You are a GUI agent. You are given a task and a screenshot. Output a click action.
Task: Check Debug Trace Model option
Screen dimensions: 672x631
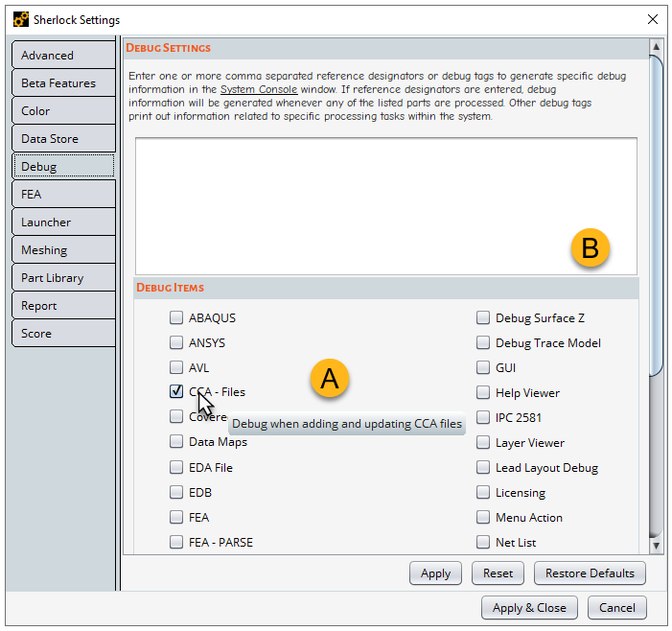483,342
